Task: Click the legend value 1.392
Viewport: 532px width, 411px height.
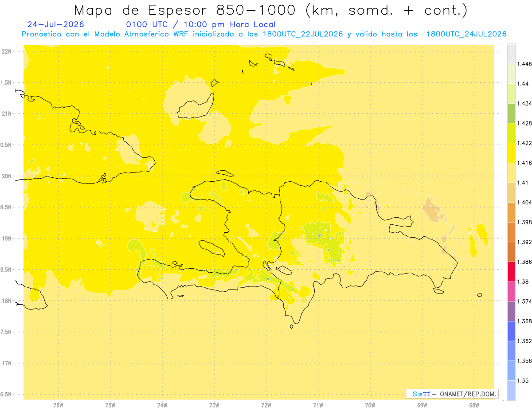Action: [x=524, y=242]
